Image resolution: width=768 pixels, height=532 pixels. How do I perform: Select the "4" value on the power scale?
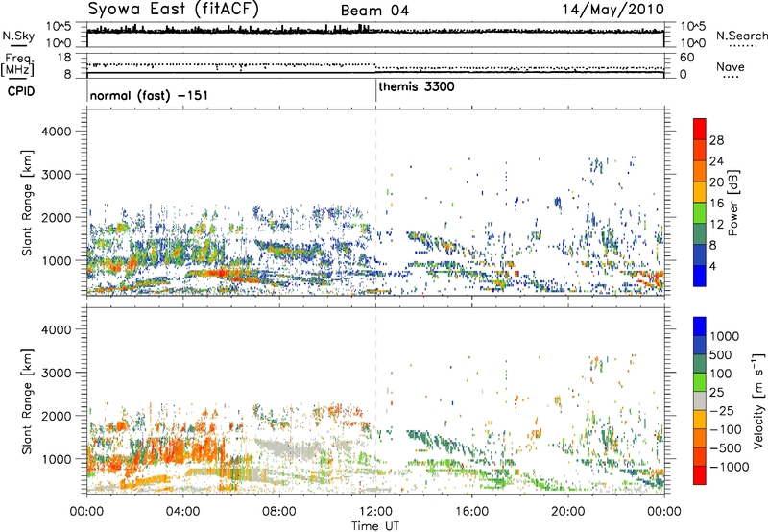712,266
